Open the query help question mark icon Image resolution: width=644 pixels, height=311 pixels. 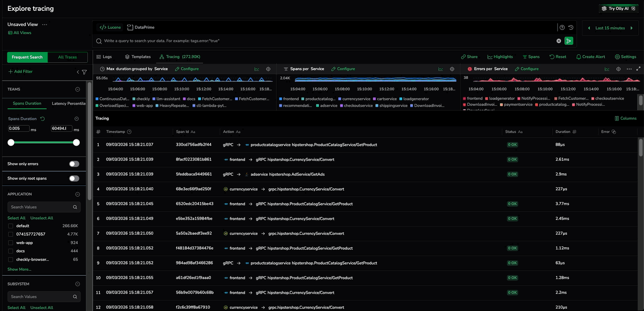tap(562, 27)
